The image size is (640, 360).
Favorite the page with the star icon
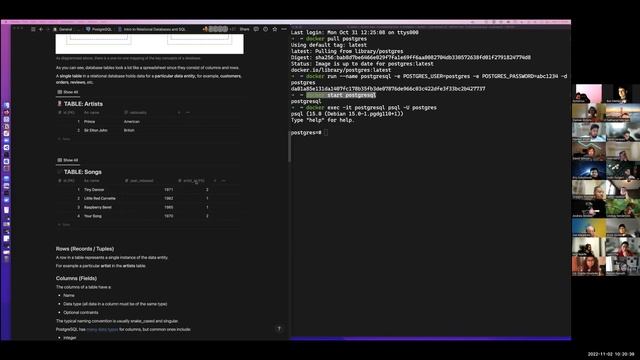pyautogui.click(x=275, y=29)
